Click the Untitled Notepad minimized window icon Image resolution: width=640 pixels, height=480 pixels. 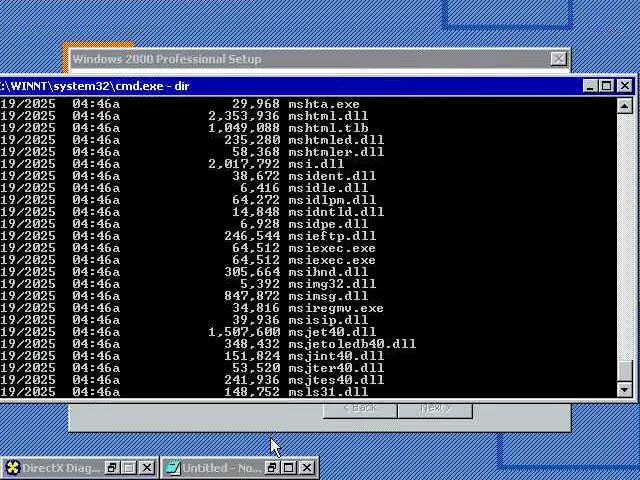click(x=173, y=468)
